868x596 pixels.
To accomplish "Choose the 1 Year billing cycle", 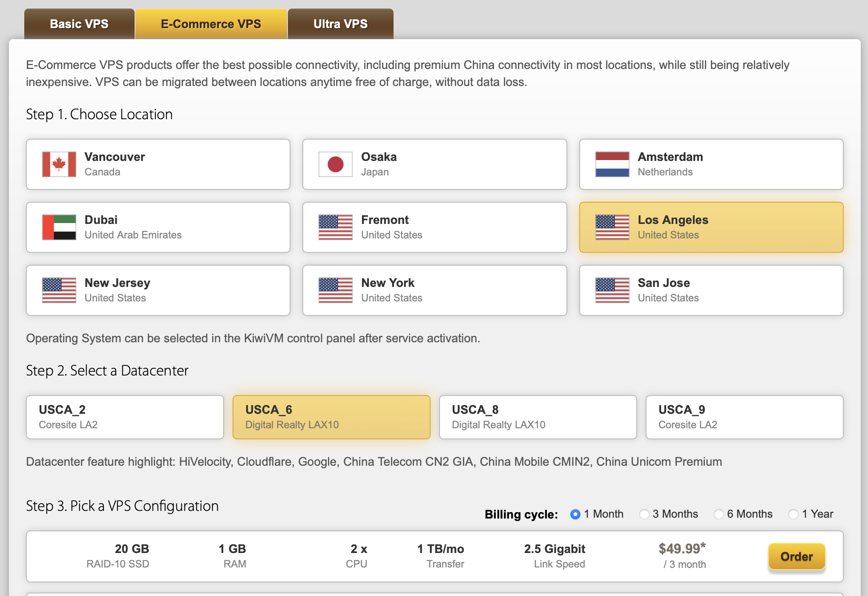I will [793, 514].
